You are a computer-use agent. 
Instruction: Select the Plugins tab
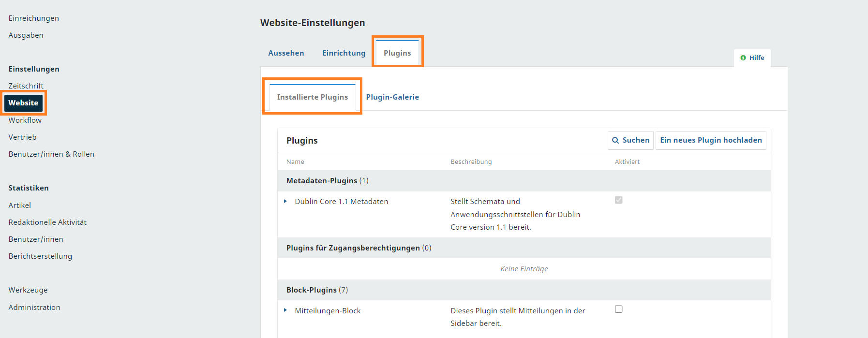click(x=397, y=53)
